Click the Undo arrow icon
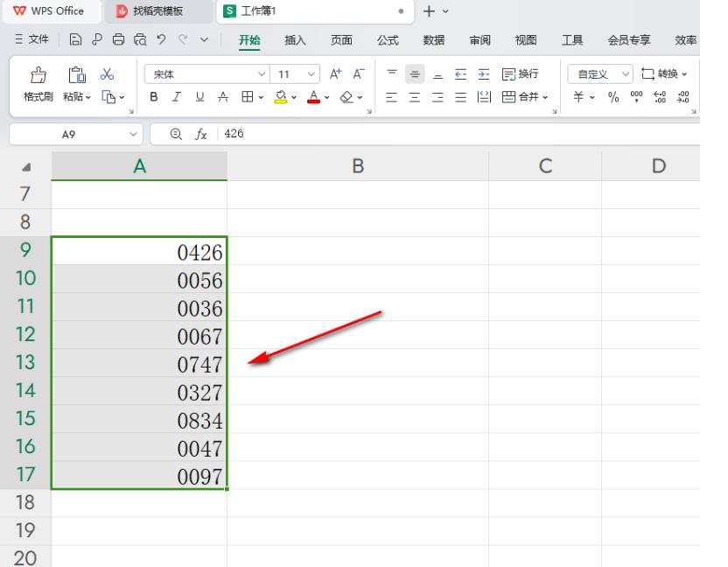This screenshot has height=567, width=728. (161, 39)
